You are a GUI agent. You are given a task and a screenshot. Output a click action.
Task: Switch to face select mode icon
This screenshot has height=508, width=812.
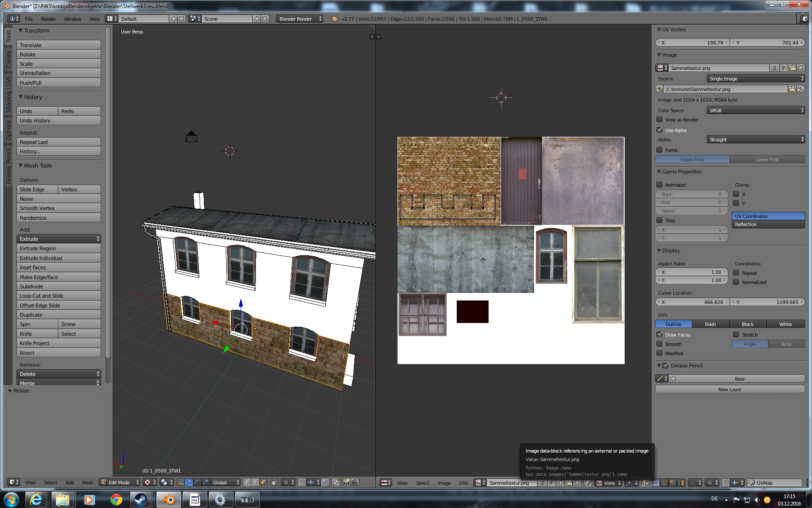click(264, 482)
